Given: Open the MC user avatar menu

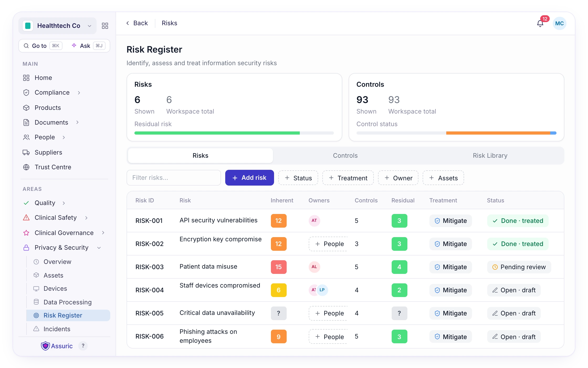Looking at the screenshot, I should pos(559,23).
